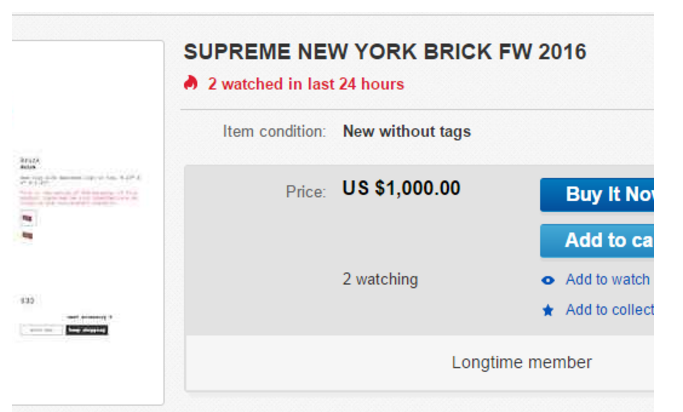Viewport: 683px width, 412px height.
Task: Click the US $1,000.00 price
Action: (x=401, y=189)
